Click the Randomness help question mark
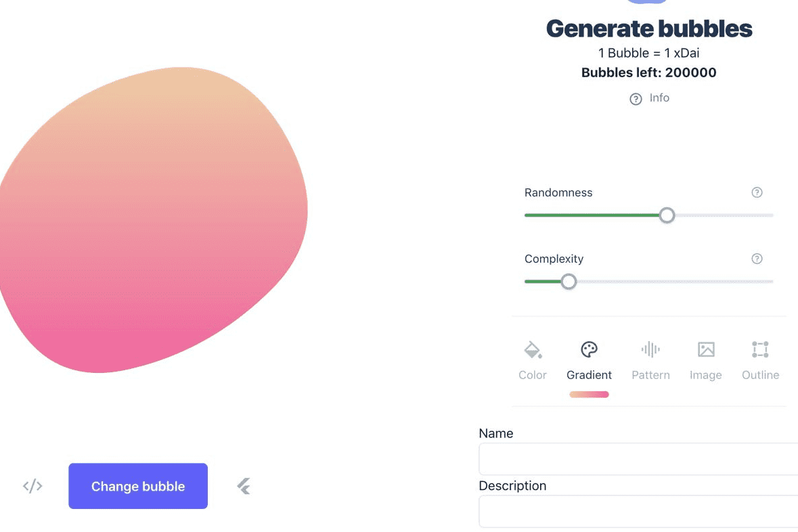Image resolution: width=798 pixels, height=532 pixels. 757,193
